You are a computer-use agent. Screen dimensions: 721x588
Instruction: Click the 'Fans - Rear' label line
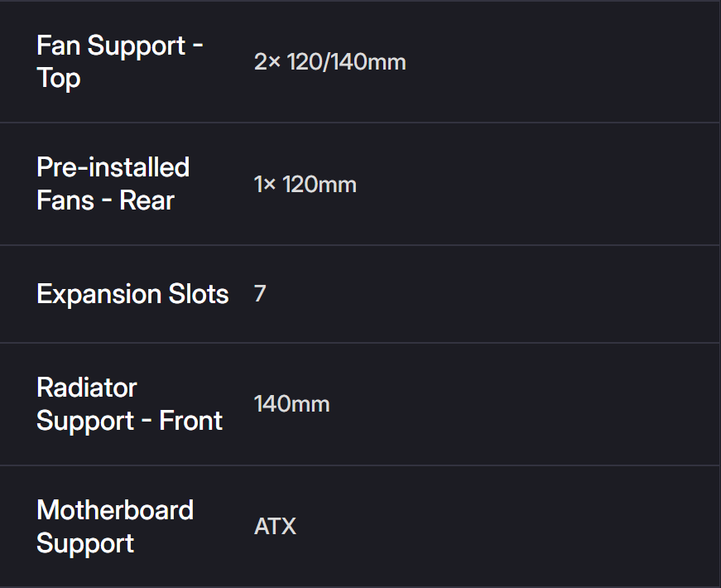(105, 200)
